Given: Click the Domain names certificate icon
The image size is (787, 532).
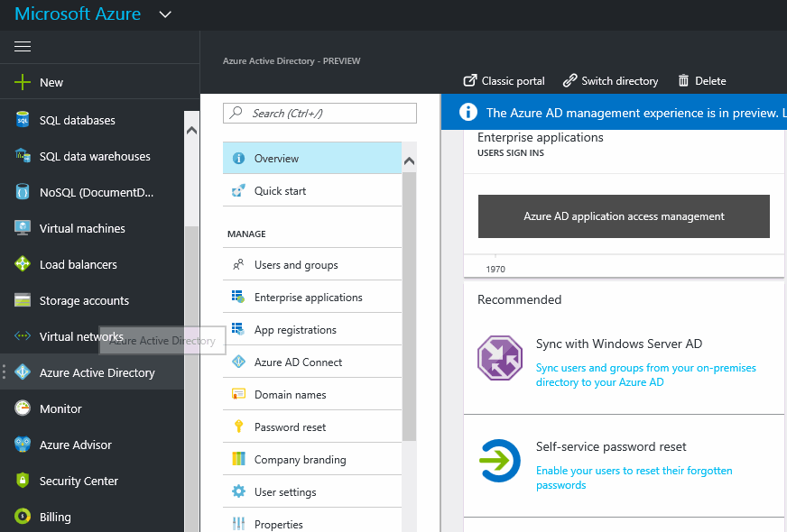Looking at the screenshot, I should coord(238,394).
